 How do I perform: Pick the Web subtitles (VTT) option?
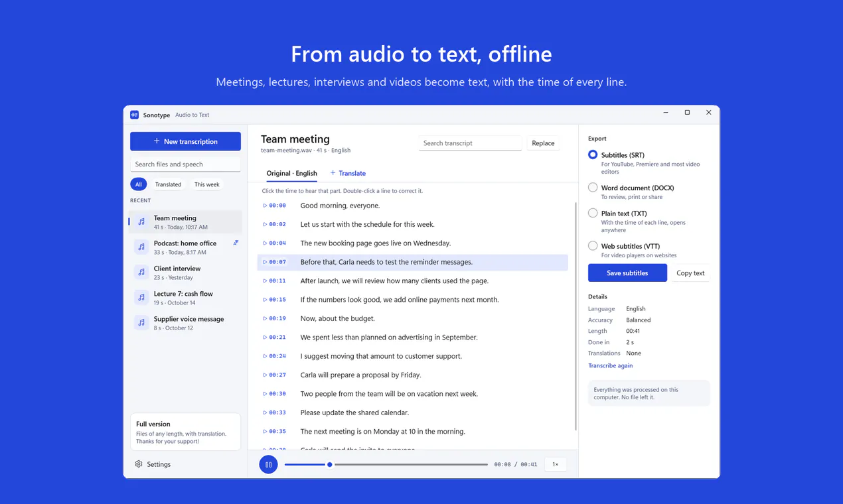pyautogui.click(x=593, y=246)
